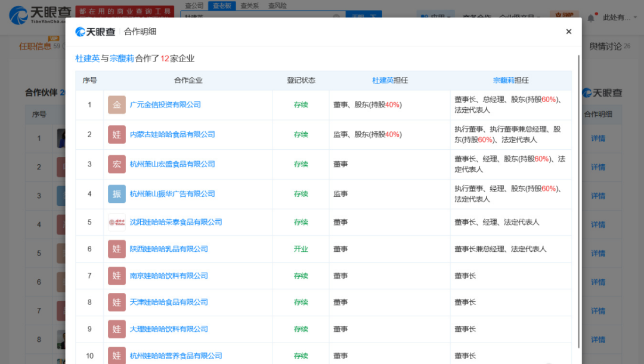Click the 振 company logo icon
Viewport: 644px width, 364px height.
click(x=117, y=194)
